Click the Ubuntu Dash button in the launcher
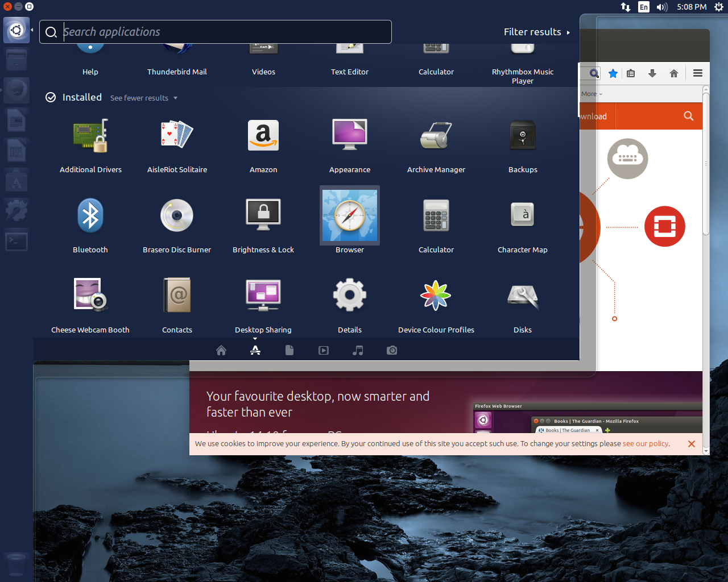The width and height of the screenshot is (728, 582). pyautogui.click(x=16, y=30)
